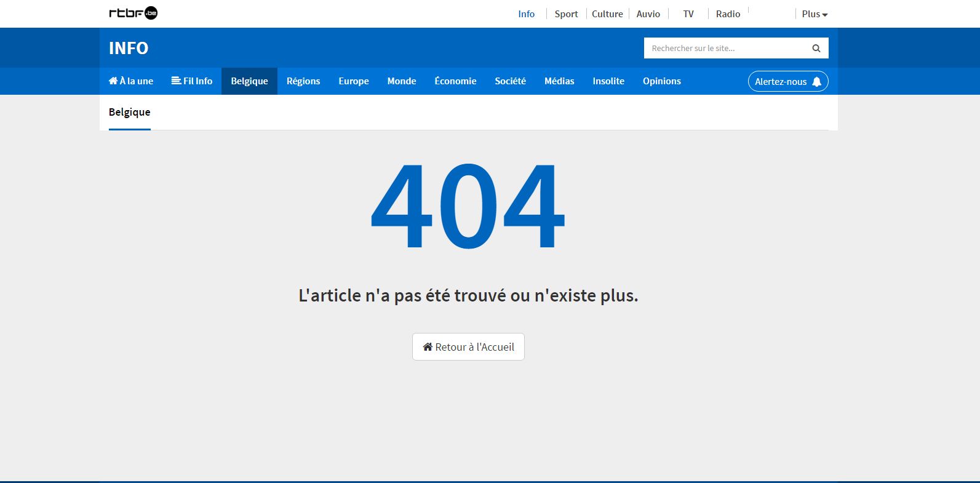980x483 pixels.
Task: Click the INFO site title
Action: [x=129, y=48]
